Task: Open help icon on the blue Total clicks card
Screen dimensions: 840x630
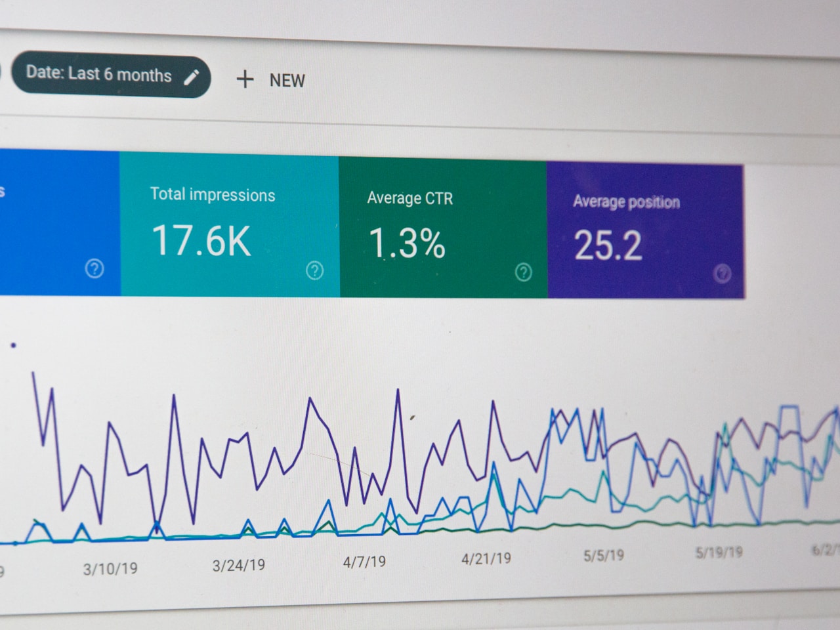Action: tap(94, 268)
